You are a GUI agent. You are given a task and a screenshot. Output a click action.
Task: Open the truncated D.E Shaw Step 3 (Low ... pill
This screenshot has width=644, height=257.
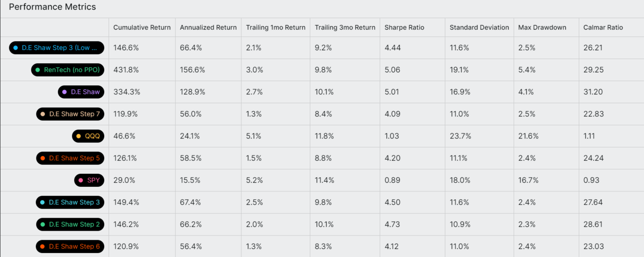pos(56,48)
